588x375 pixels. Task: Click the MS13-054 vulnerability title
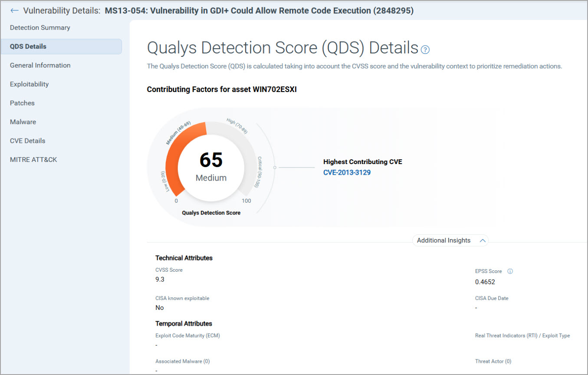[x=259, y=10]
